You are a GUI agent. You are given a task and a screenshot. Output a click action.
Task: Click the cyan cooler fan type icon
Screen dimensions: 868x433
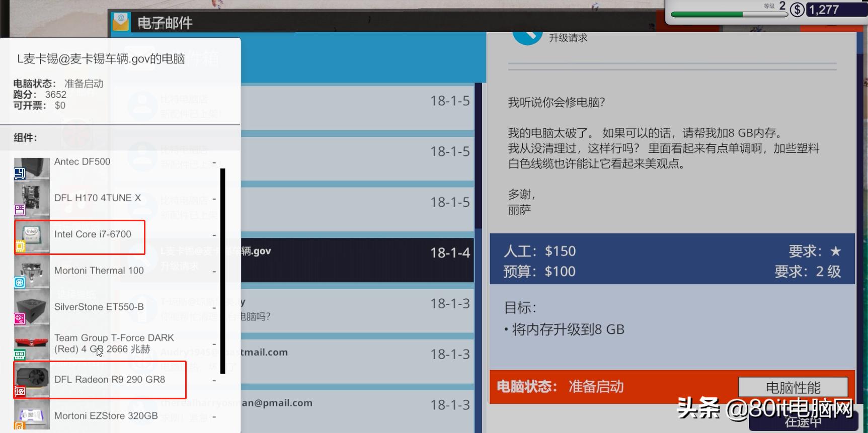(20, 283)
